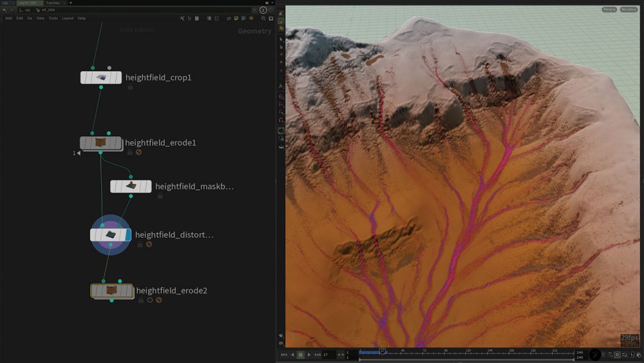This screenshot has height=363, width=644.
Task: Select the heightfield_maskb… node
Action: point(131,186)
